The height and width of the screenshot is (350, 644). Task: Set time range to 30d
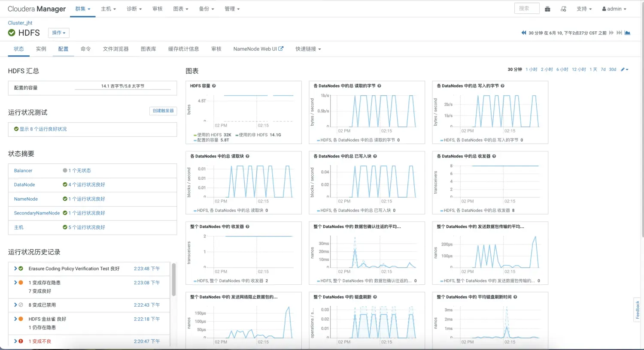(613, 69)
